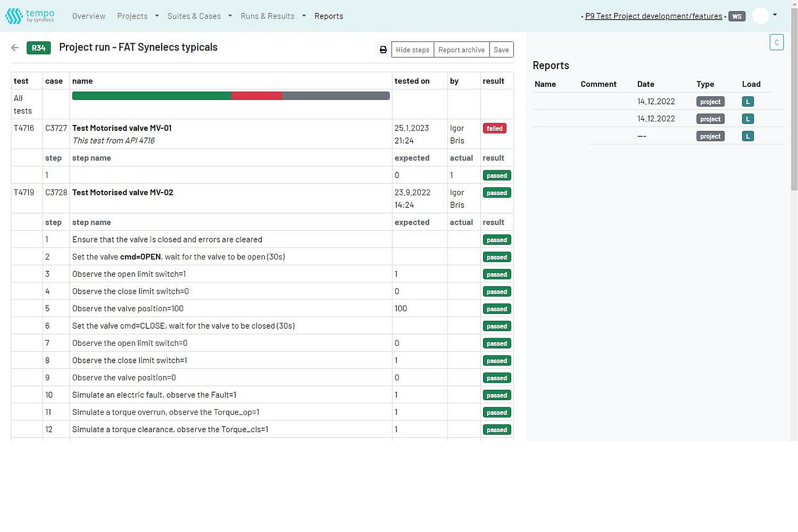The width and height of the screenshot is (798, 532).
Task: Click passed badge for valve position=100 step
Action: (x=497, y=309)
